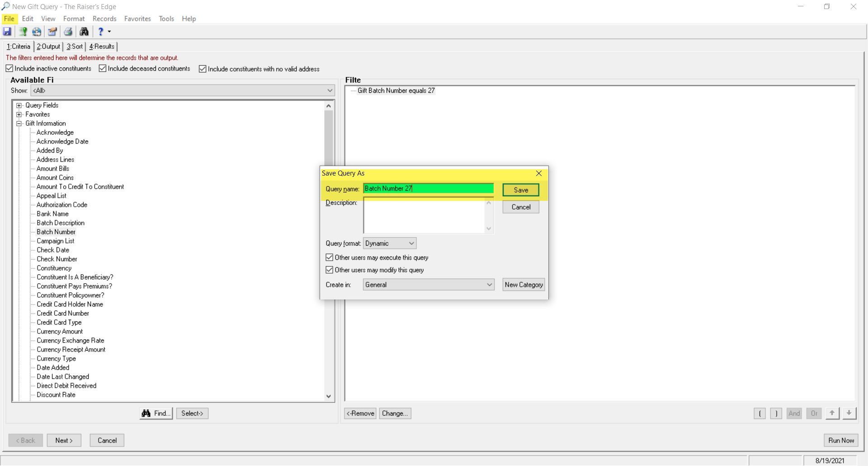Click the open parenthesis button
Viewport: 868px width, 466px height.
[759, 413]
